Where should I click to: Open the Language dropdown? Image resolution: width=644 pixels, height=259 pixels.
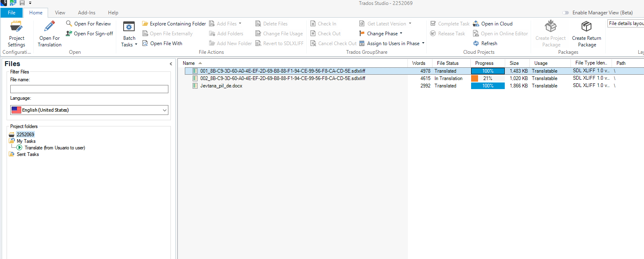(x=89, y=110)
